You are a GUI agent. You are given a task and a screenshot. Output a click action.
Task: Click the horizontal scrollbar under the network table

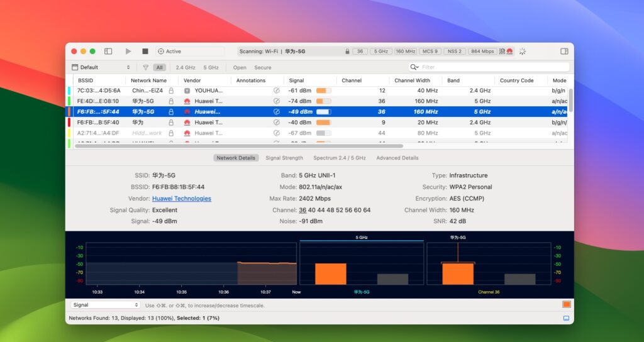(238, 146)
